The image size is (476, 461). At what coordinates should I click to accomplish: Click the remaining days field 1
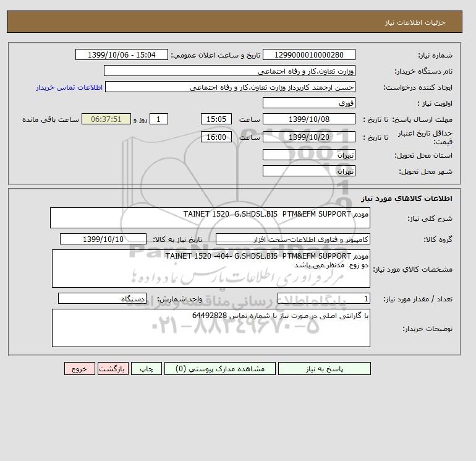159,119
